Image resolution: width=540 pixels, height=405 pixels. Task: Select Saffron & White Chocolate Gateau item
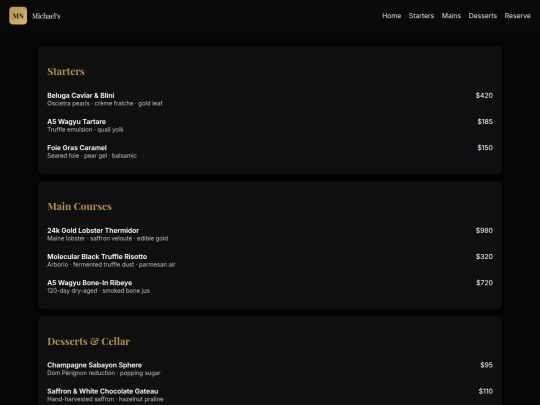click(x=103, y=391)
